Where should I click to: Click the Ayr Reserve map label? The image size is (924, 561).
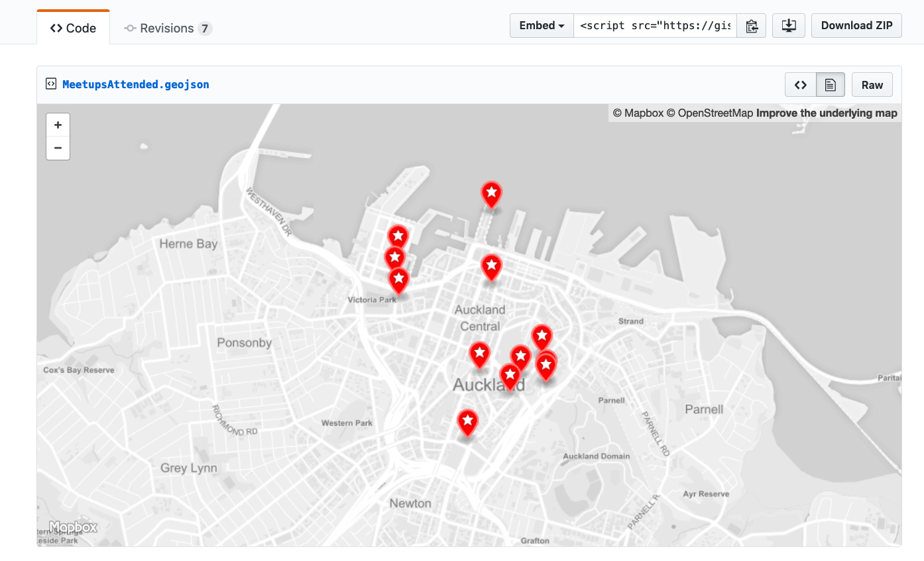pyautogui.click(x=706, y=494)
